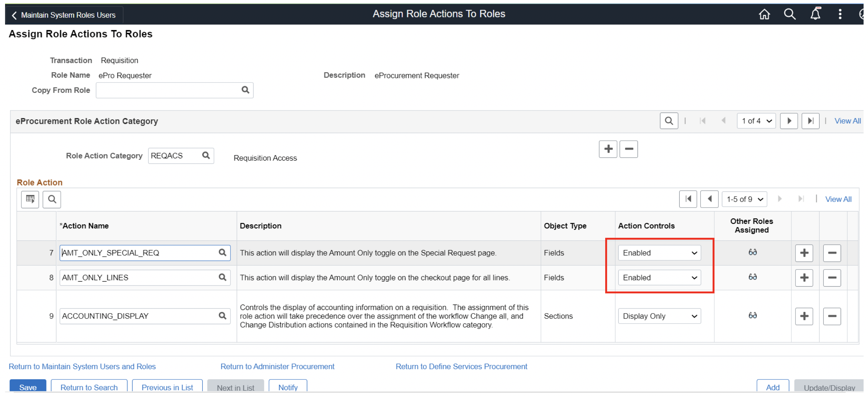Add row after ACCOUNTING_DISPLAY action
Screen dimensions: 868x396
804,316
